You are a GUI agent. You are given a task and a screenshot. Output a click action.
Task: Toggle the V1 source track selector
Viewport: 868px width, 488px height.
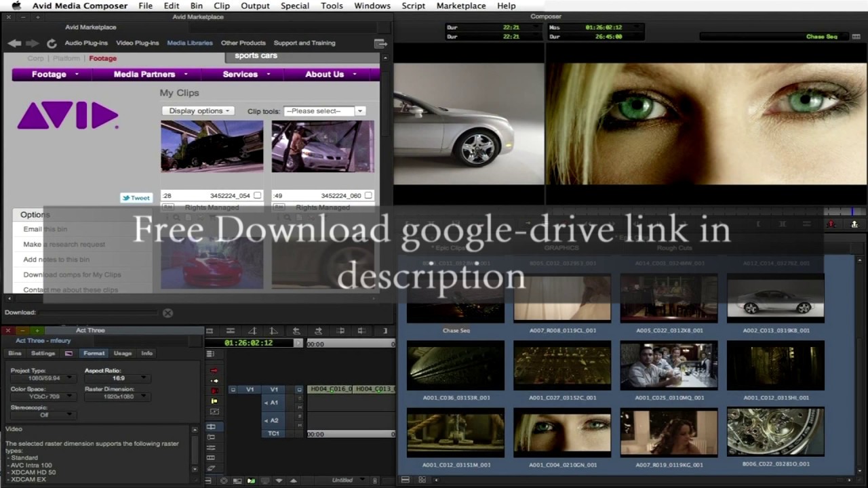click(x=250, y=390)
